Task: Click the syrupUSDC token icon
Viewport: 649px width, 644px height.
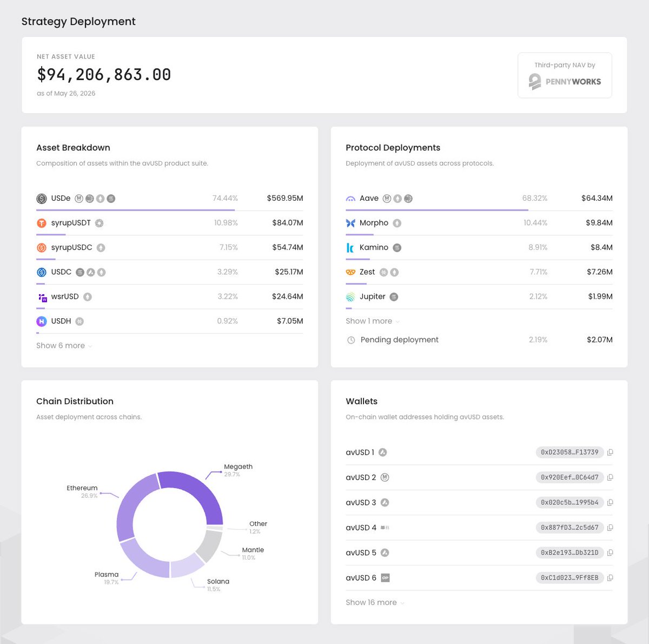Action: tap(42, 248)
